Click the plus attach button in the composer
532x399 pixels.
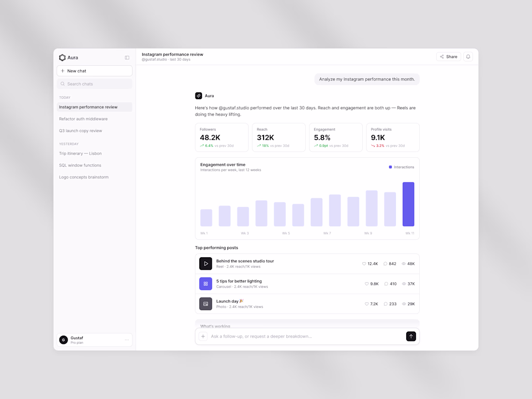point(203,336)
